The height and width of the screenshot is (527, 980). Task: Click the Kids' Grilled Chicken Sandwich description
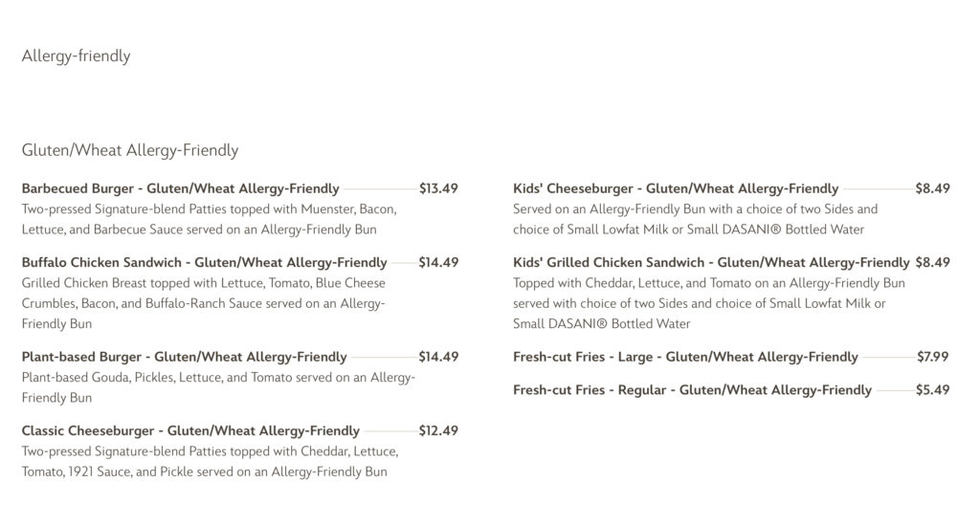pyautogui.click(x=708, y=303)
